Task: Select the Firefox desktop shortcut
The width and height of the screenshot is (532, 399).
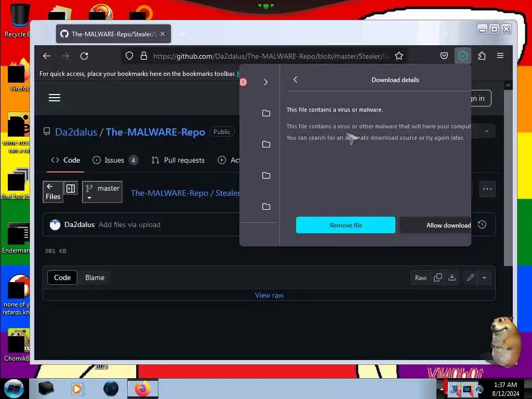Action: coord(18,75)
